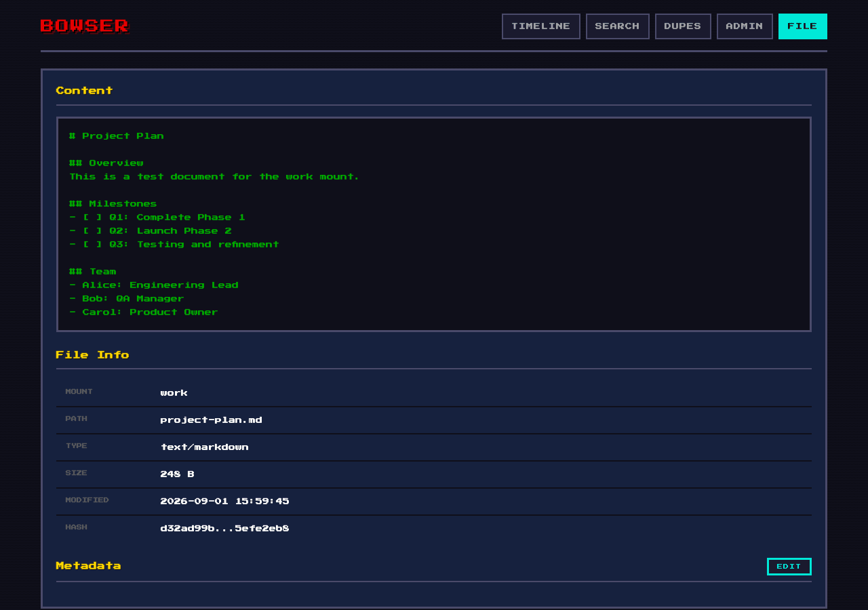Click the '# Project Plan' heading line
This screenshot has height=610, width=868.
tap(117, 136)
